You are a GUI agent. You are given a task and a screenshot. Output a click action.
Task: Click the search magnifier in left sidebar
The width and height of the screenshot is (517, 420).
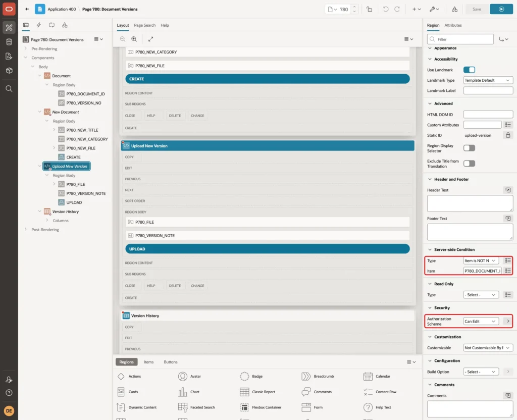[9, 89]
